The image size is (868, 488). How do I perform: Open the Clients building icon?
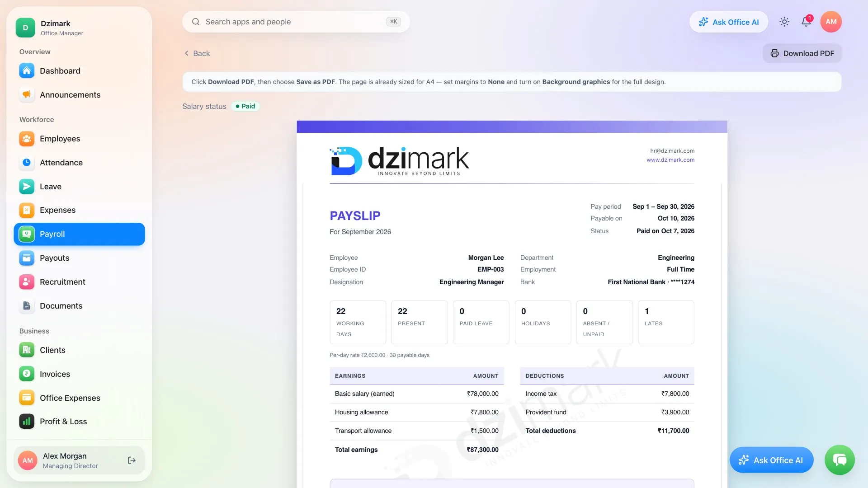tap(27, 350)
